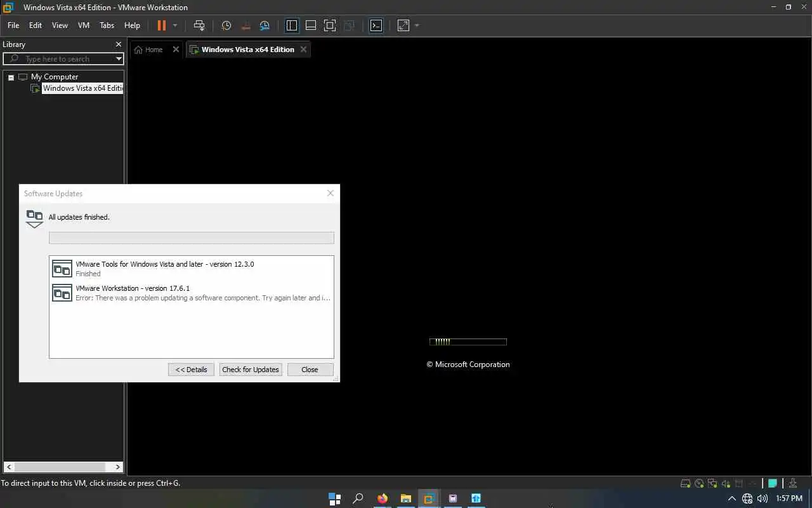The height and width of the screenshot is (508, 812).
Task: Click Revert to snapshot toolbar icon
Action: click(246, 25)
